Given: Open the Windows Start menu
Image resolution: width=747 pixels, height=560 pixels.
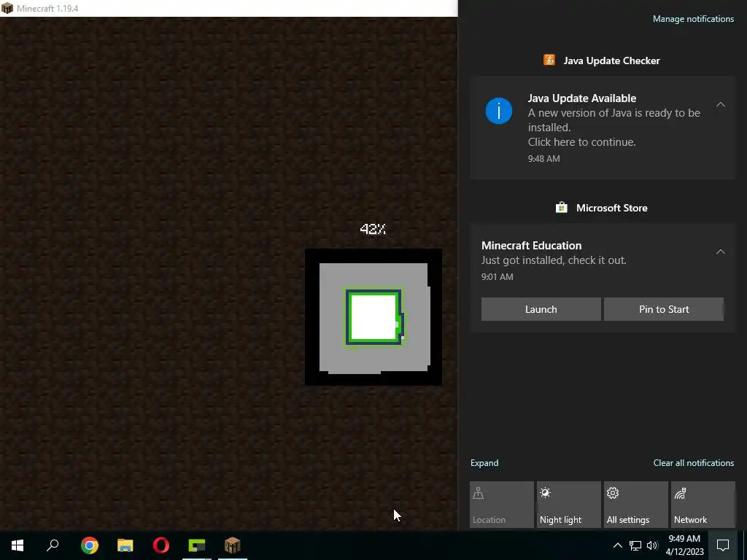Looking at the screenshot, I should [x=18, y=545].
